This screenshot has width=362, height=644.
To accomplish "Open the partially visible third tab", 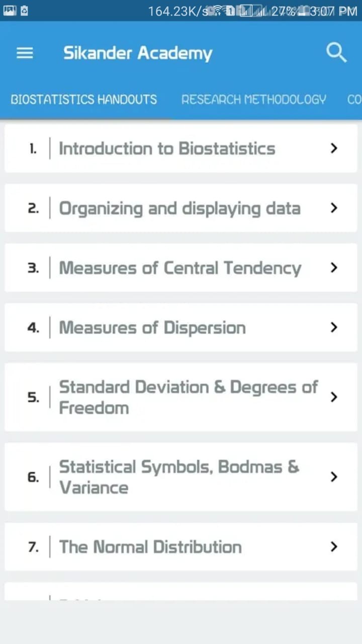I will click(x=354, y=99).
